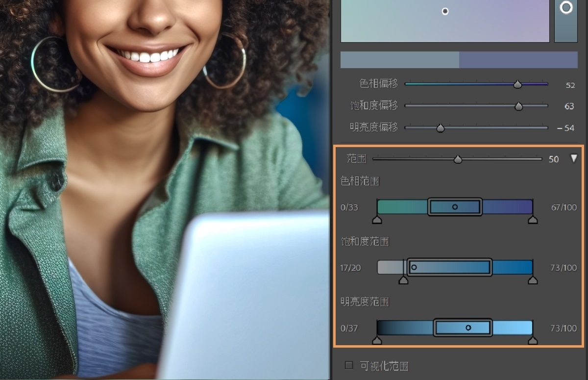The height and width of the screenshot is (380, 588).
Task: Click the upper limit handle of 明亮度范围
Action: click(533, 340)
